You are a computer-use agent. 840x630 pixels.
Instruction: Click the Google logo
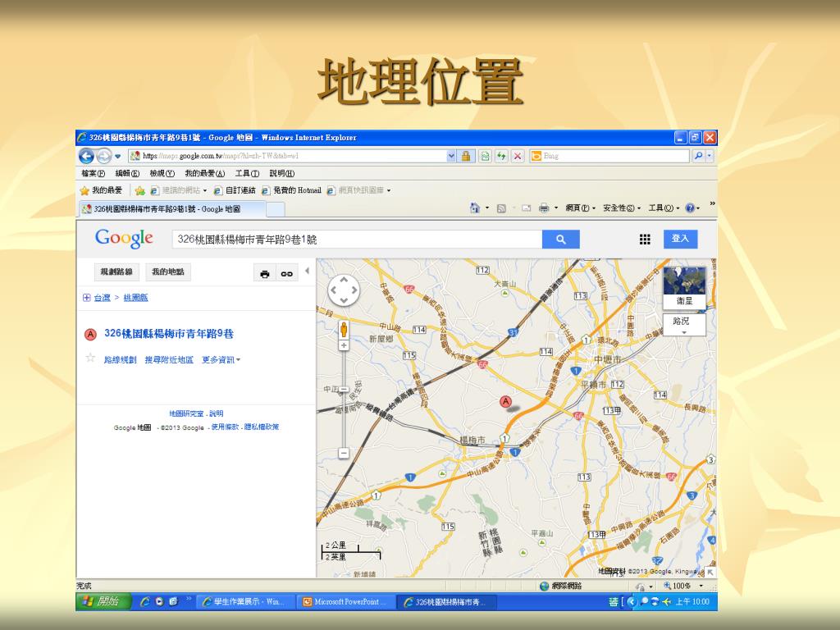click(125, 239)
